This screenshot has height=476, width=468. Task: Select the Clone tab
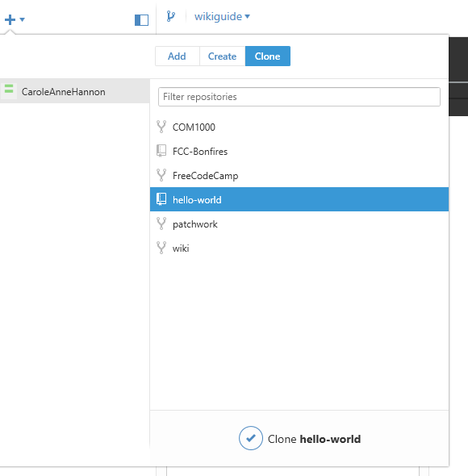pos(268,56)
